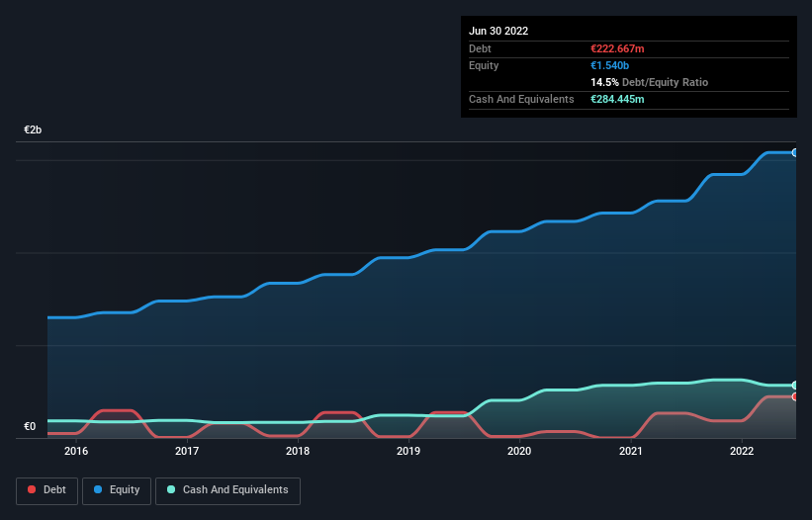This screenshot has height=520, width=812.
Task: Click the €2b y-axis label
Action: pyautogui.click(x=33, y=130)
